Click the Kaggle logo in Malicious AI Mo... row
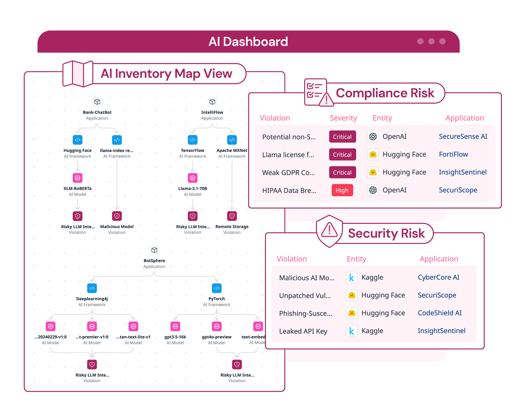Screen dimensions: 529x420 coord(352,277)
